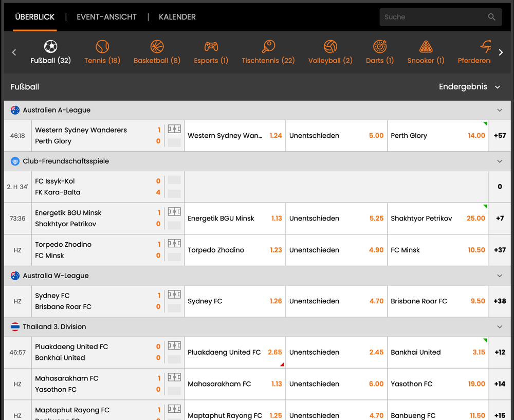
Task: Collapse the Club-Freundschaftsspiele section
Action: [500, 161]
